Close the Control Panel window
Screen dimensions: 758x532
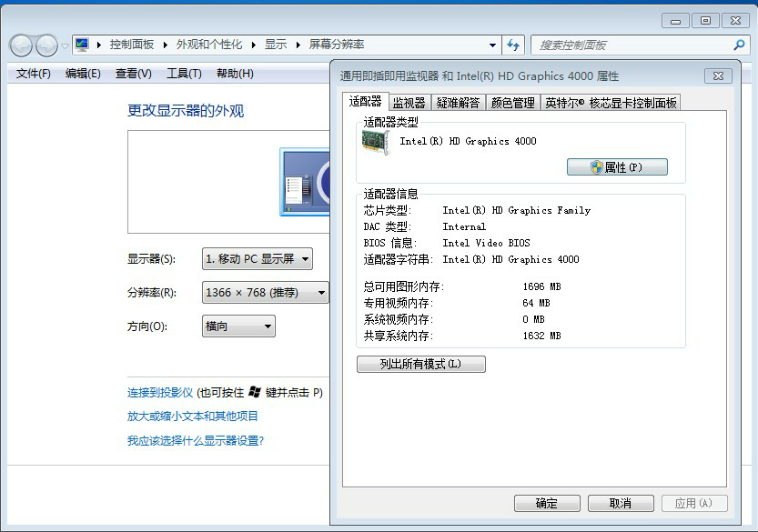click(x=735, y=21)
